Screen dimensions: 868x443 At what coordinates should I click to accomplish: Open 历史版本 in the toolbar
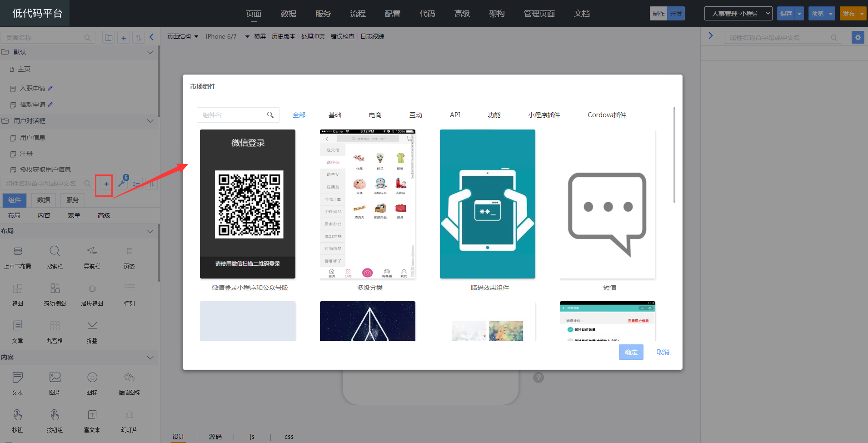pos(283,36)
